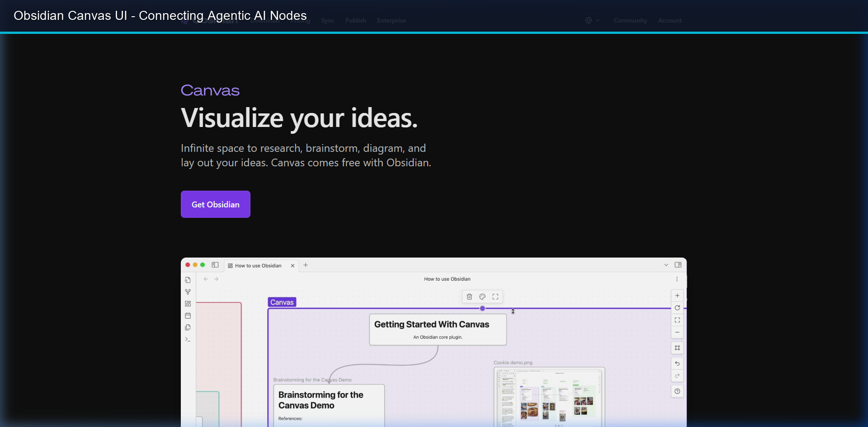868x427 pixels.
Task: Toggle the right sidebar panel icon
Action: [678, 265]
